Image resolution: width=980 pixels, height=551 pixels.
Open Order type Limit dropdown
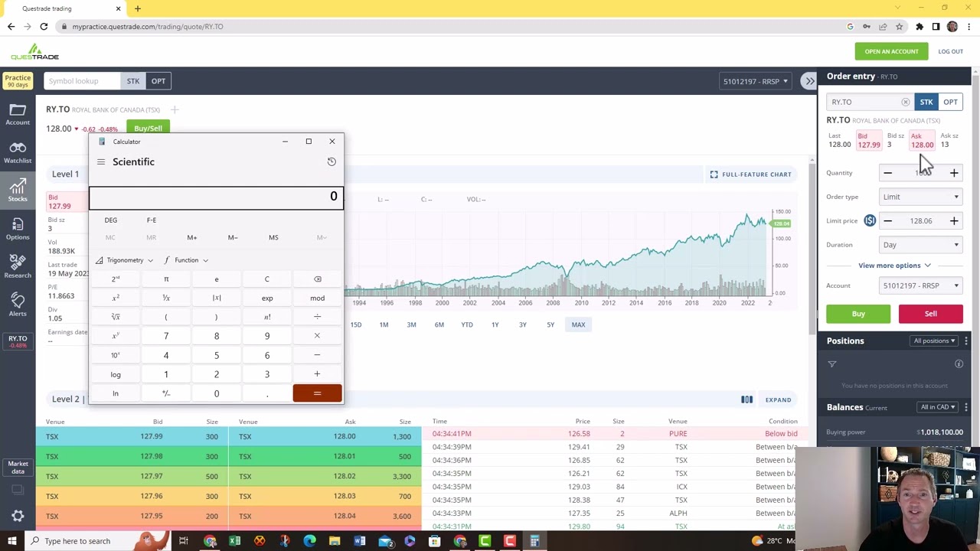click(x=920, y=197)
